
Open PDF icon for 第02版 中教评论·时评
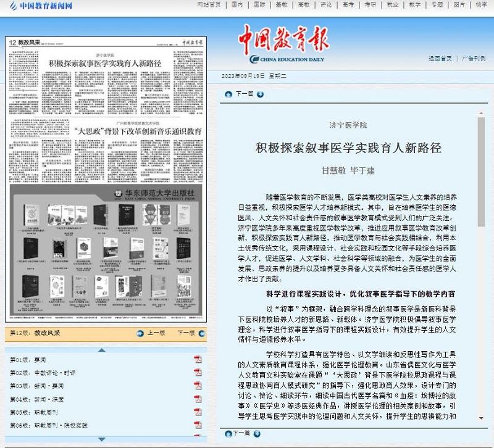(198, 372)
